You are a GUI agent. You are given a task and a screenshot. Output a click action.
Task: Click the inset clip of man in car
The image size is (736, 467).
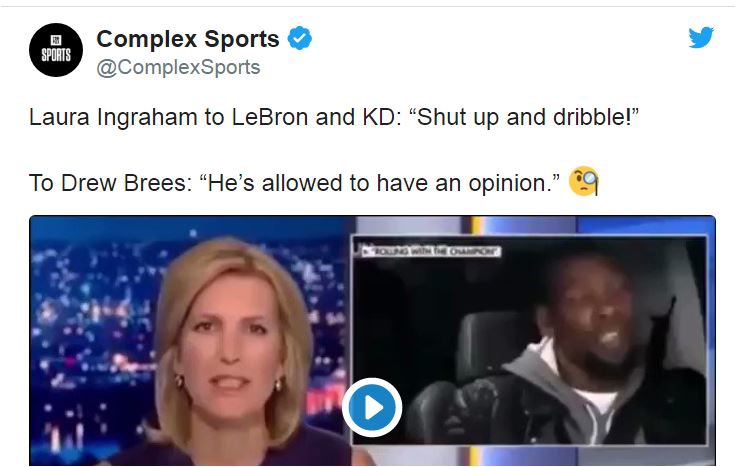click(529, 340)
